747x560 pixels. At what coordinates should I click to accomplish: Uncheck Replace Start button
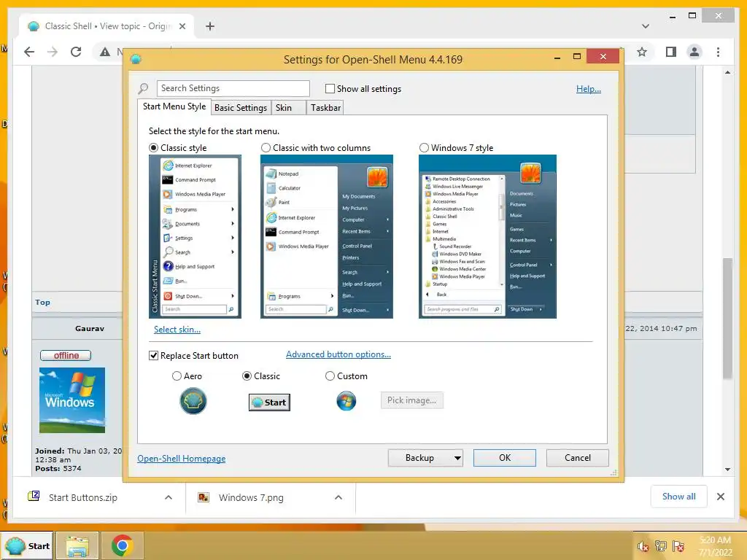point(153,356)
